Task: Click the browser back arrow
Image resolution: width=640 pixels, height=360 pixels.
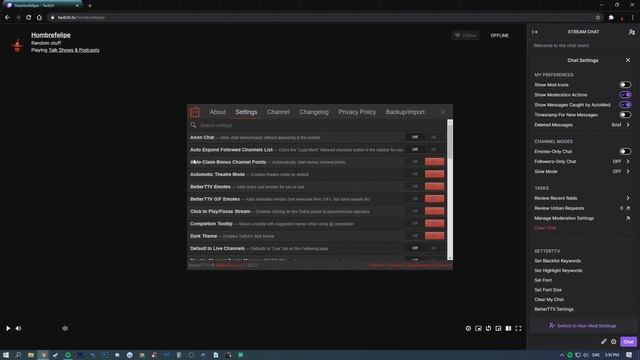Action: (x=7, y=18)
